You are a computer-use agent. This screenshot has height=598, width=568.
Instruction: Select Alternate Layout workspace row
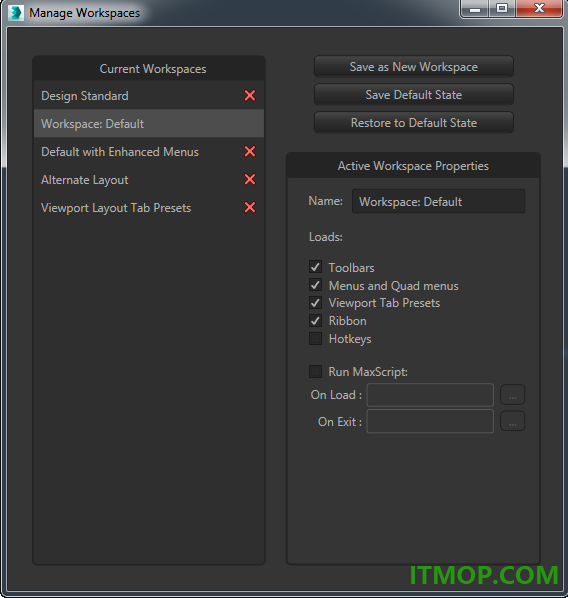tap(149, 179)
